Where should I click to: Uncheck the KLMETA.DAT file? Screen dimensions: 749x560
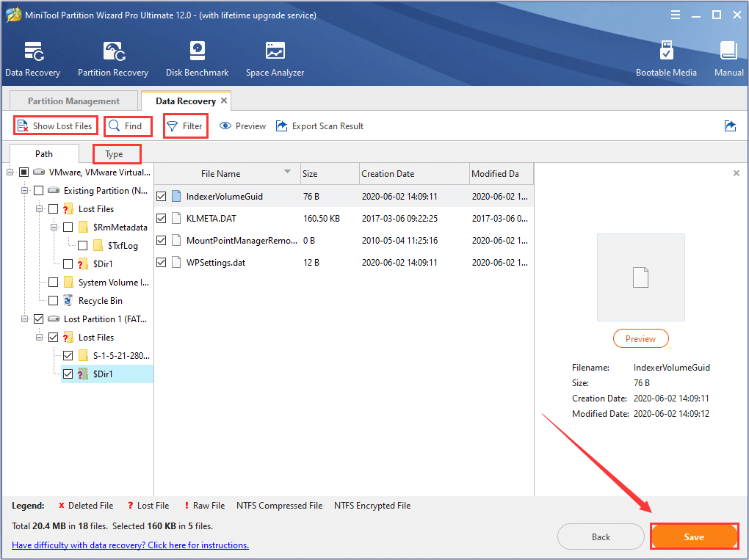pyautogui.click(x=162, y=217)
